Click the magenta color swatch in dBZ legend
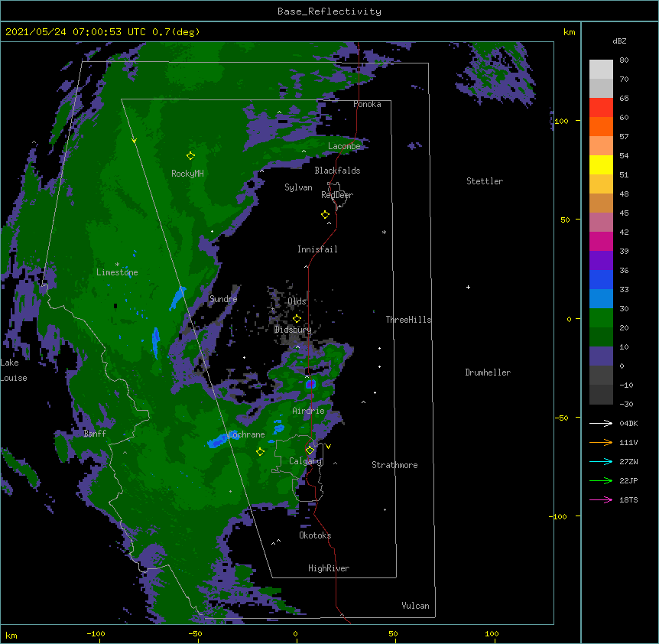This screenshot has width=659, height=644. [x=601, y=241]
